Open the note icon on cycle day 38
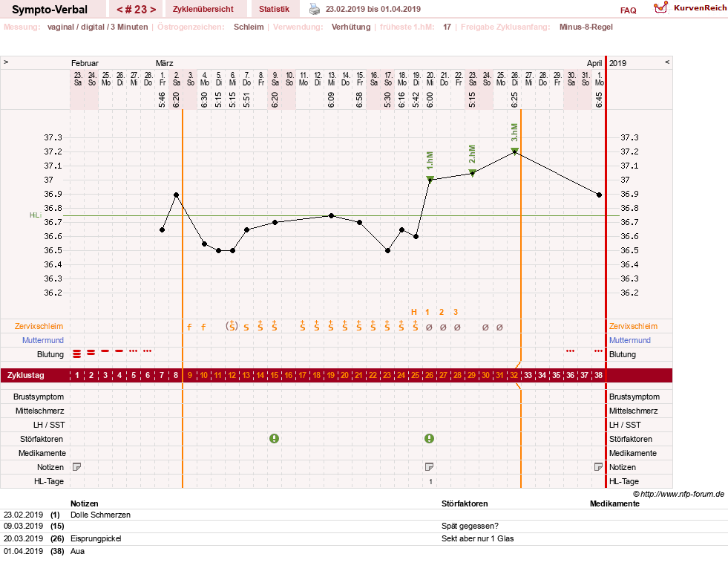Viewport: 728px width, 577px height. pos(598,467)
